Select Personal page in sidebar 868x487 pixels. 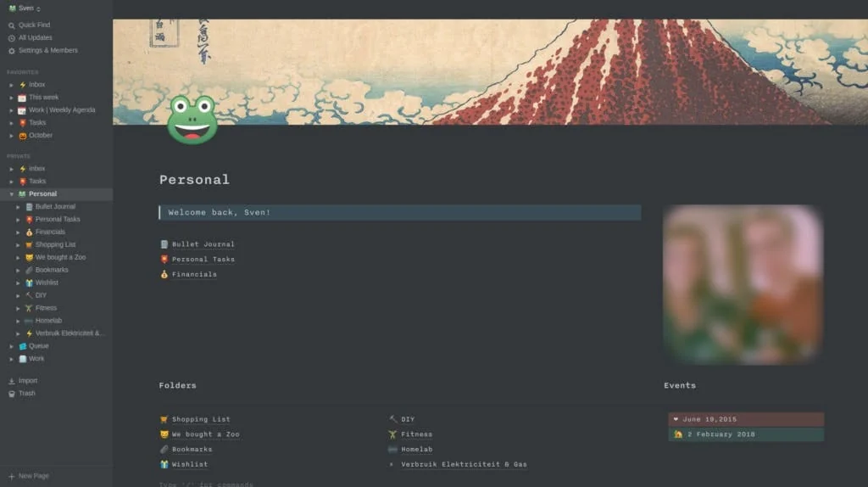tap(42, 194)
